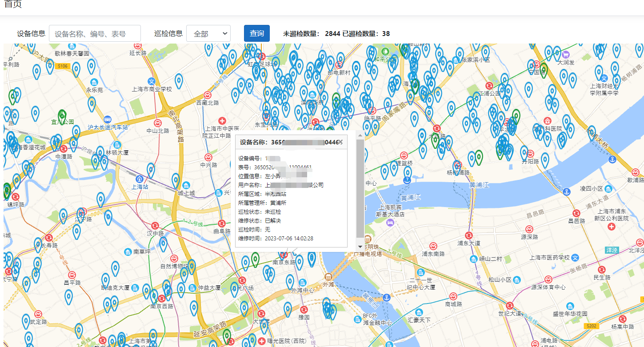644x347 pixels.
Task: Click the 上海市医药学校 school icon
Action: click(x=575, y=257)
